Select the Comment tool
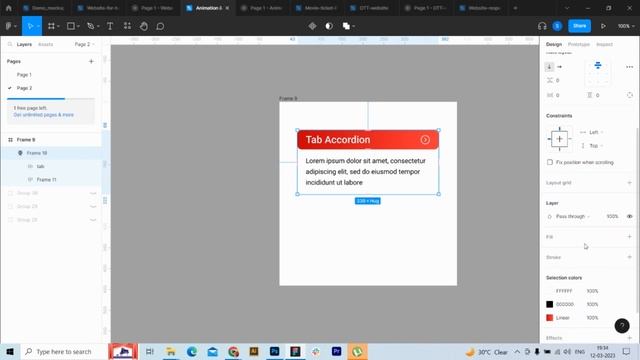 [x=160, y=26]
